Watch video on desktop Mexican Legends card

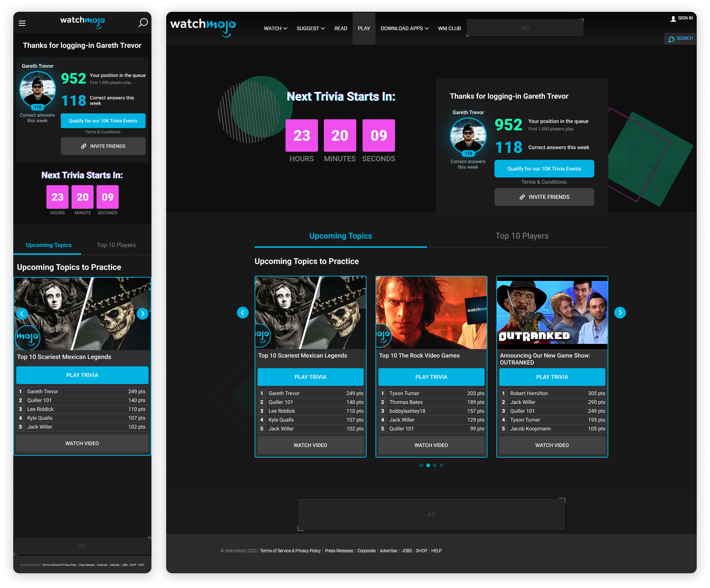click(311, 445)
